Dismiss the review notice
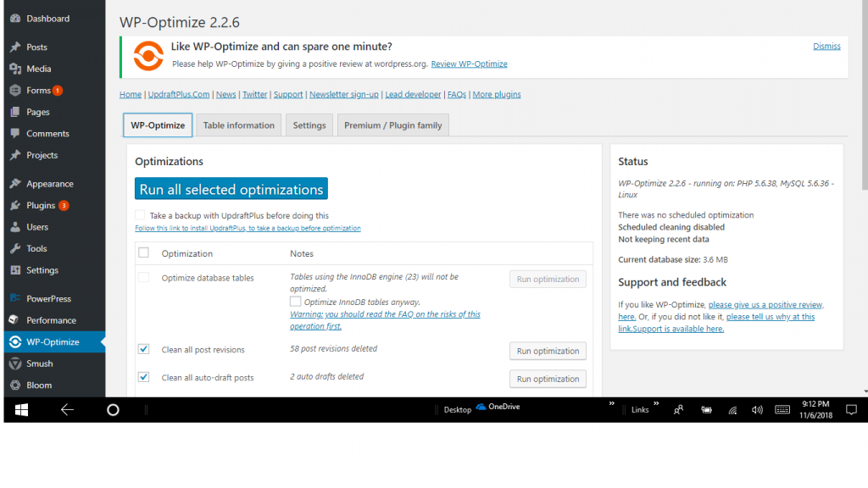This screenshot has width=868, height=488. (x=826, y=46)
